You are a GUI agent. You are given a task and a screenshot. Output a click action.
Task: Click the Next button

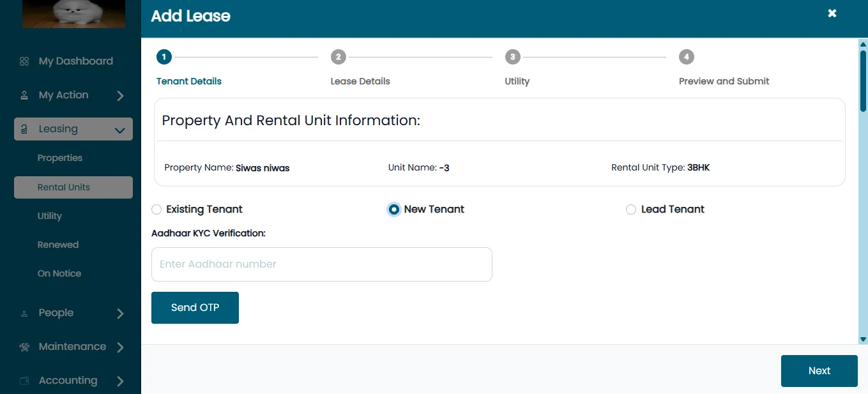click(x=819, y=371)
